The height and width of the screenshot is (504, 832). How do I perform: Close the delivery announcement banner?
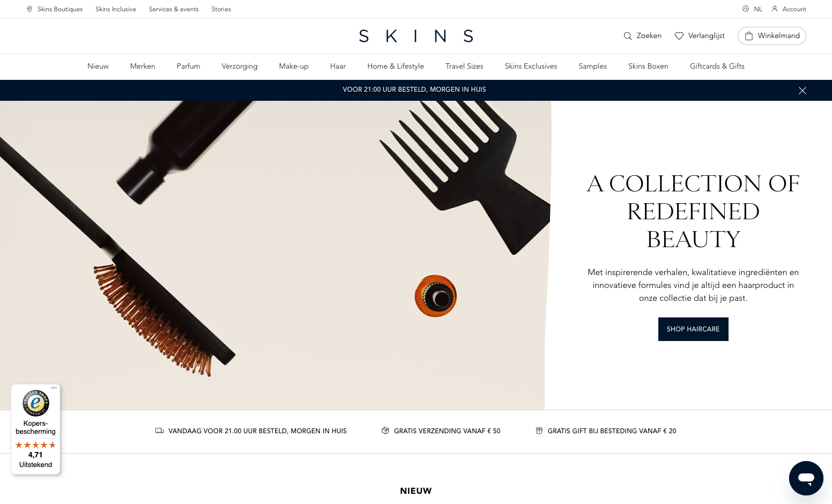pyautogui.click(x=802, y=91)
